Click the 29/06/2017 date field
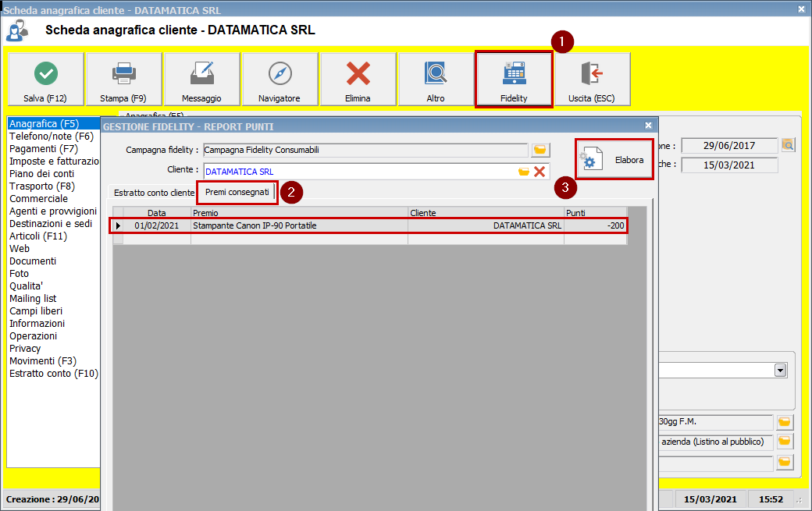This screenshot has height=511, width=812. (729, 145)
